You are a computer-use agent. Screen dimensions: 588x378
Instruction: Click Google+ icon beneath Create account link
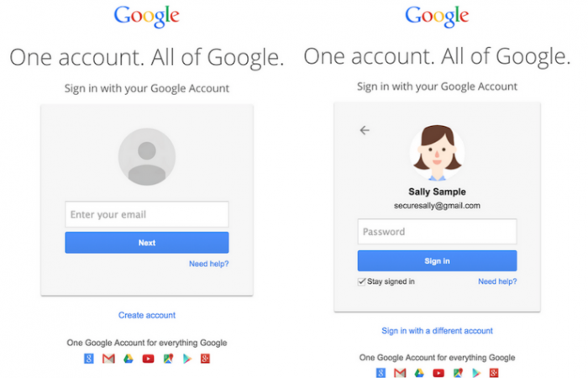coord(205,359)
